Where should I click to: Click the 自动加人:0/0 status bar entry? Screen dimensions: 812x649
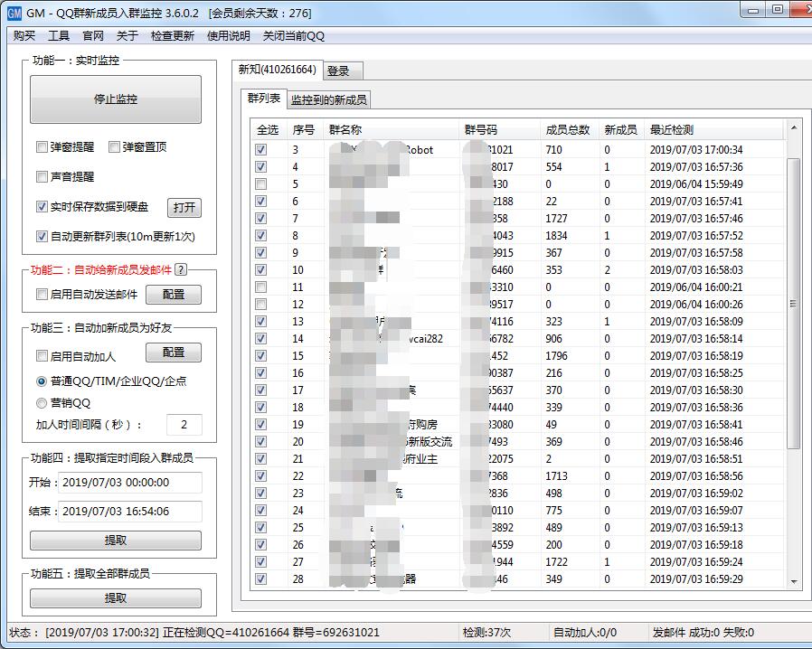[585, 632]
